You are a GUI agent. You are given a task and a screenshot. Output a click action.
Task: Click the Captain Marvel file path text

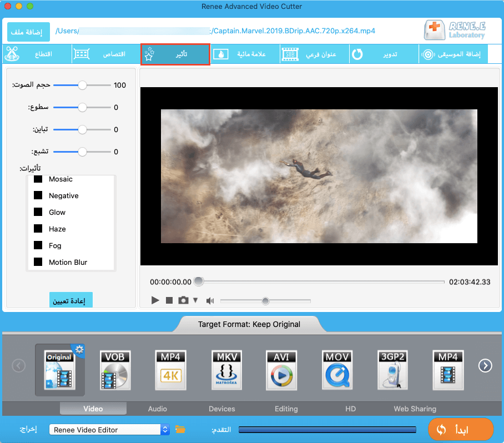click(215, 31)
